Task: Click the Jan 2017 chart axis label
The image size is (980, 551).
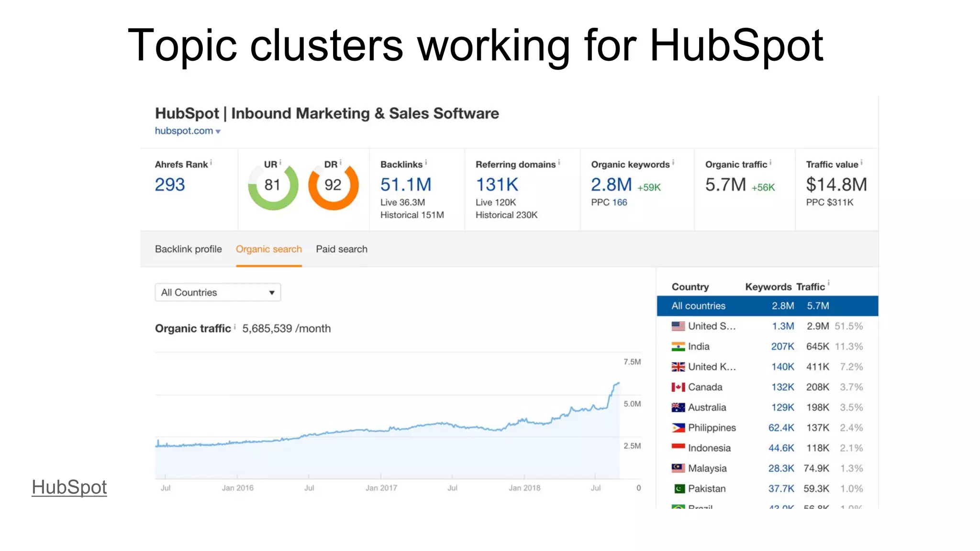Action: [381, 488]
